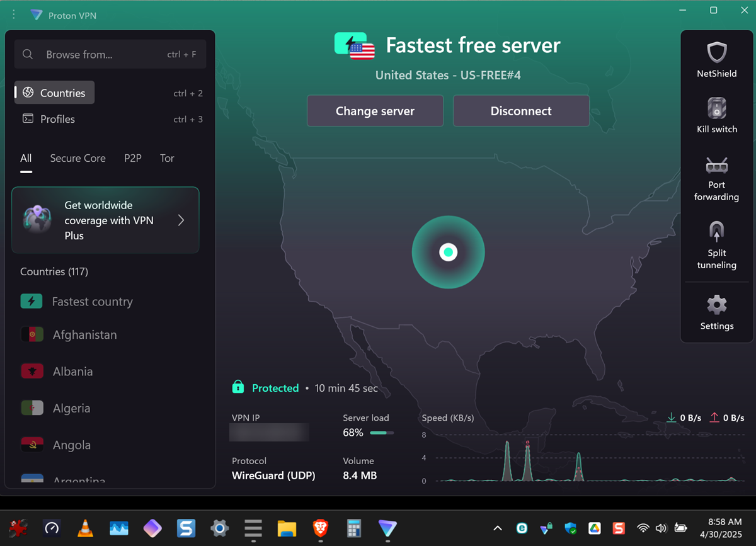Image resolution: width=756 pixels, height=546 pixels.
Task: Click Proton VPN taskbar icon
Action: coord(387,528)
